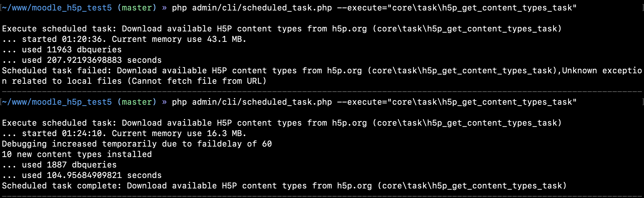Click the second prompt's » arrow symbol
Viewport: 644px width, 198px height.
pos(164,102)
